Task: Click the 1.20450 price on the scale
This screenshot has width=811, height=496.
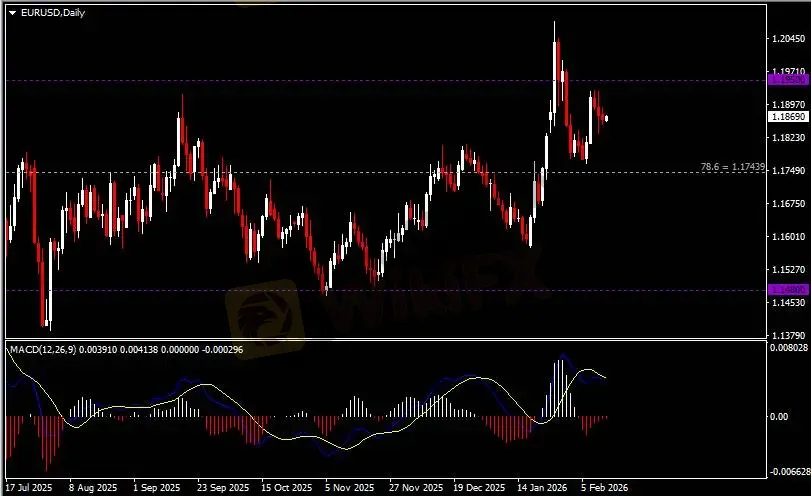Action: point(789,39)
